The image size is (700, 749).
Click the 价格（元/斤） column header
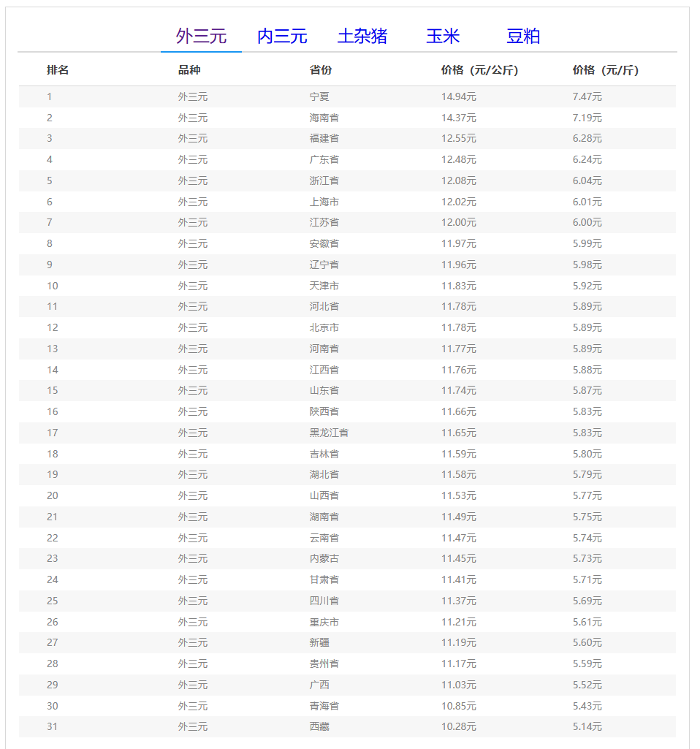pyautogui.click(x=605, y=70)
